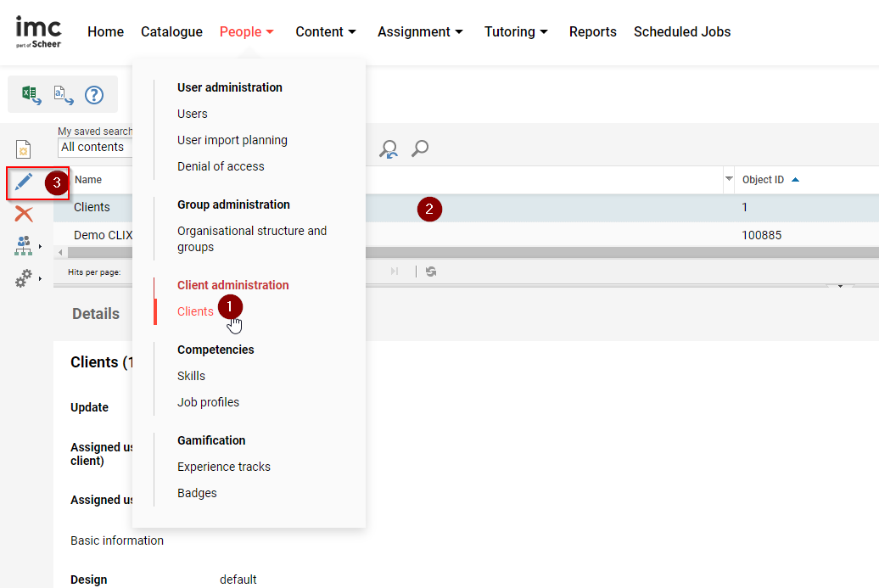Expand the Assignment menu
The width and height of the screenshot is (879, 588).
pyautogui.click(x=420, y=31)
